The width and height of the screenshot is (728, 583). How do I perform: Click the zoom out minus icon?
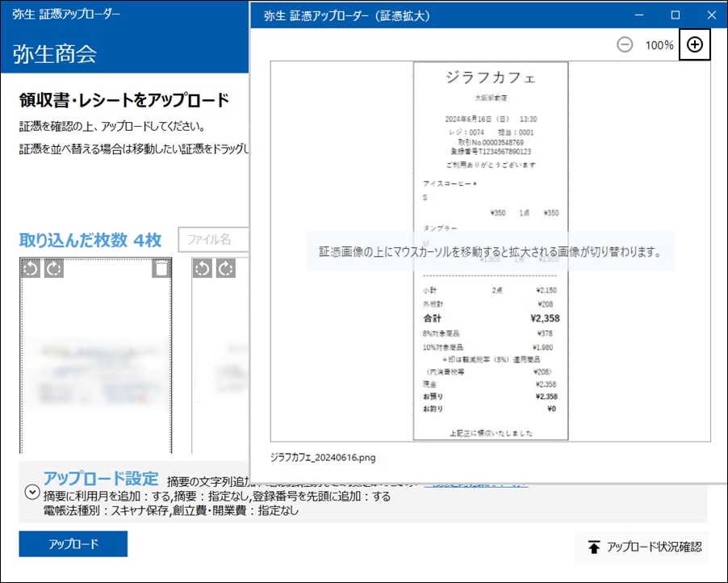[x=625, y=45]
